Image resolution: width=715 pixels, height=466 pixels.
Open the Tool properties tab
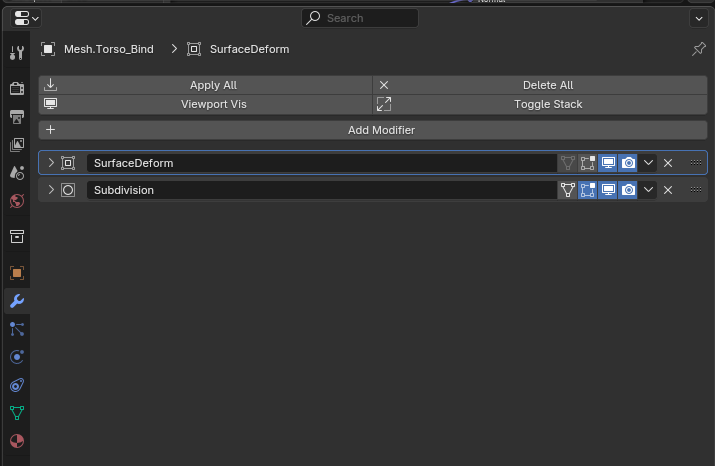point(16,53)
